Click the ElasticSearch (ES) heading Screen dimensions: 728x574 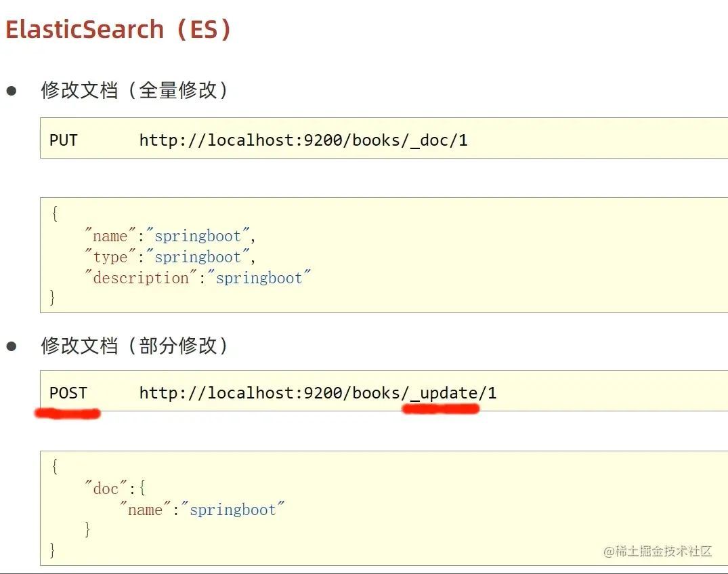tap(118, 30)
